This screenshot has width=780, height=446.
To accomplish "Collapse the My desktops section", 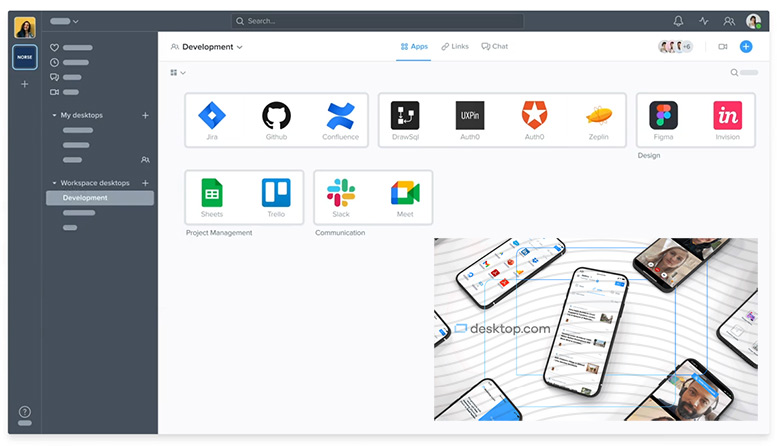I will [x=54, y=115].
